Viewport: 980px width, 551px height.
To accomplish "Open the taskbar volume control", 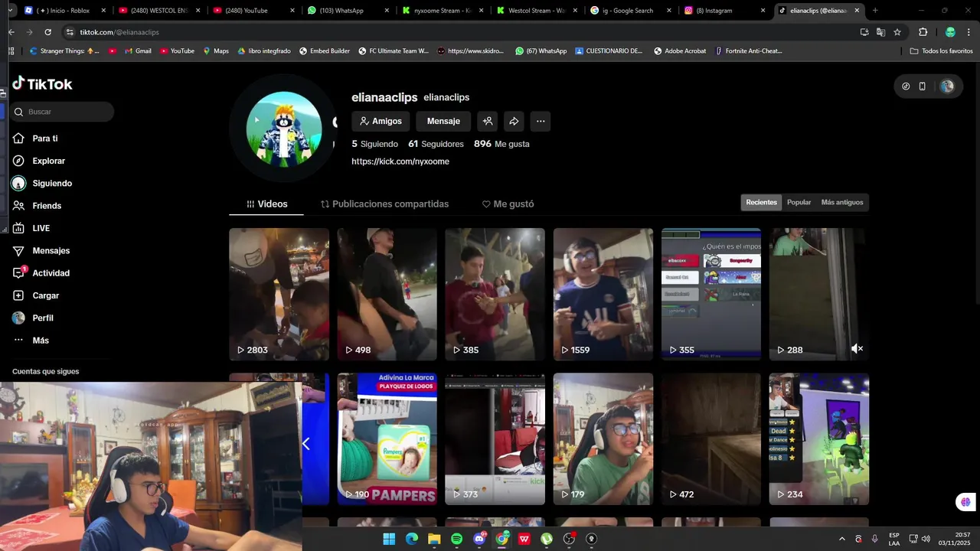I will pyautogui.click(x=926, y=539).
